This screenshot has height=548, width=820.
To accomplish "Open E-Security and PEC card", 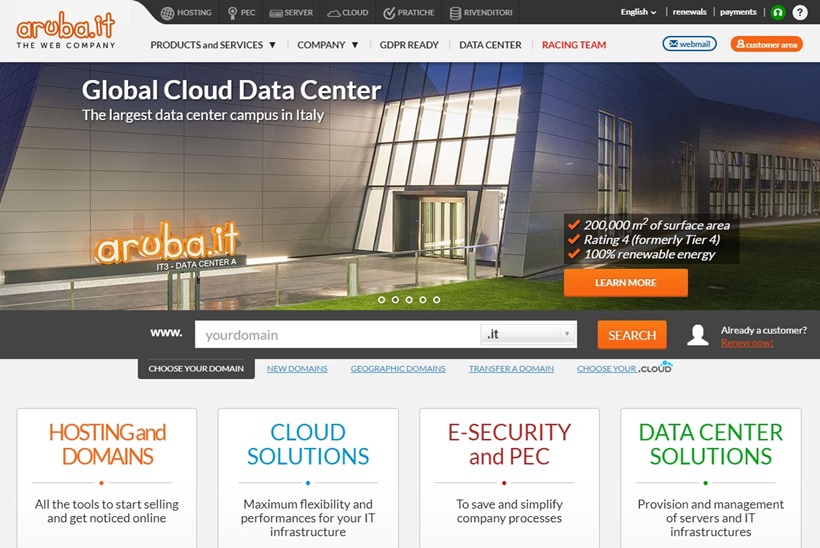I will click(x=509, y=478).
